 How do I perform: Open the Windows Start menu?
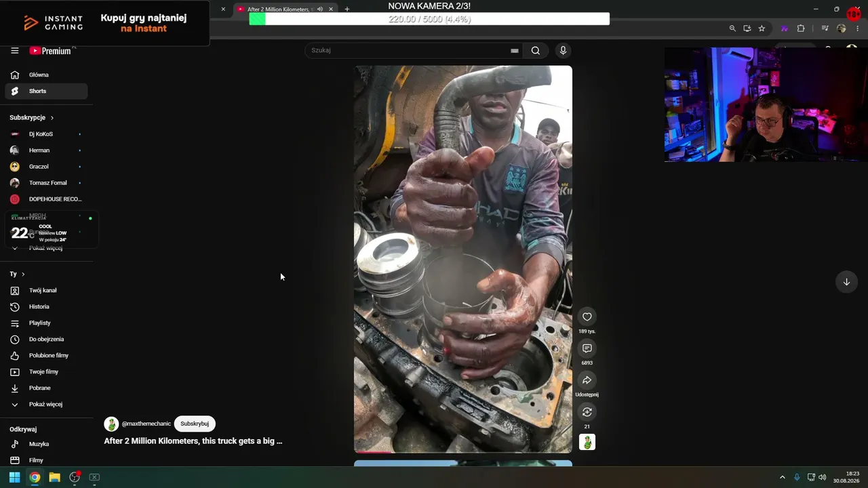[14, 477]
